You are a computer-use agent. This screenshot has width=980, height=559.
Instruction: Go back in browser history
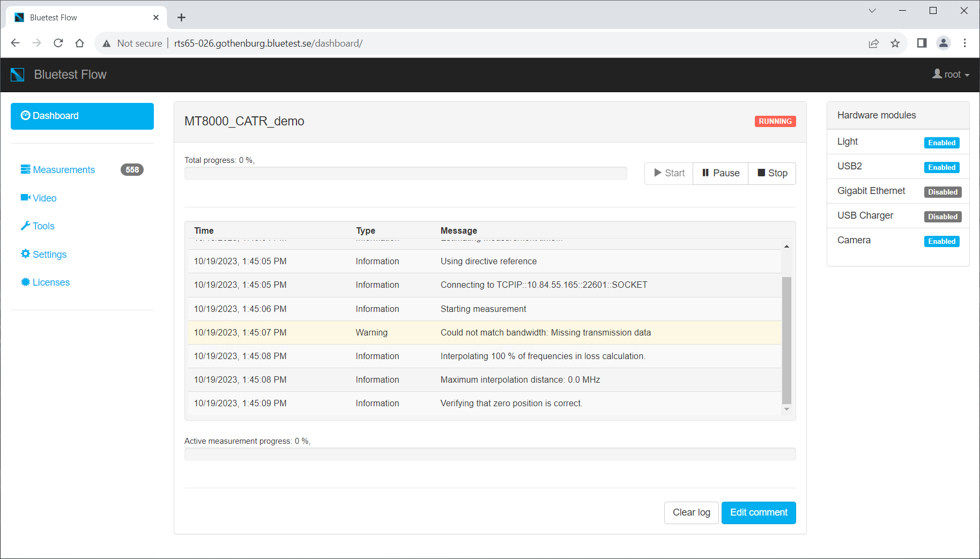pyautogui.click(x=16, y=43)
